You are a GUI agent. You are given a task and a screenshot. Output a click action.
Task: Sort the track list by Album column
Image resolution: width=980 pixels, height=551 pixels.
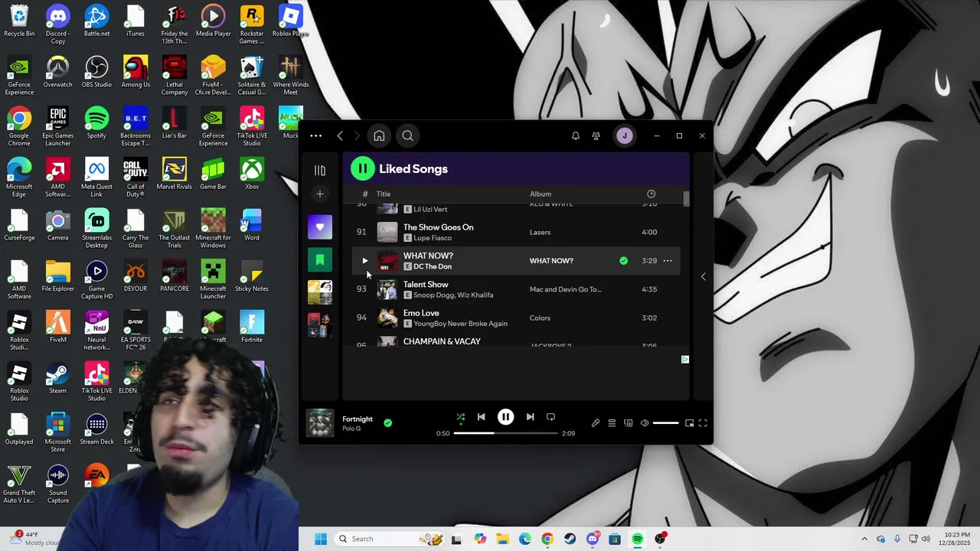click(541, 194)
